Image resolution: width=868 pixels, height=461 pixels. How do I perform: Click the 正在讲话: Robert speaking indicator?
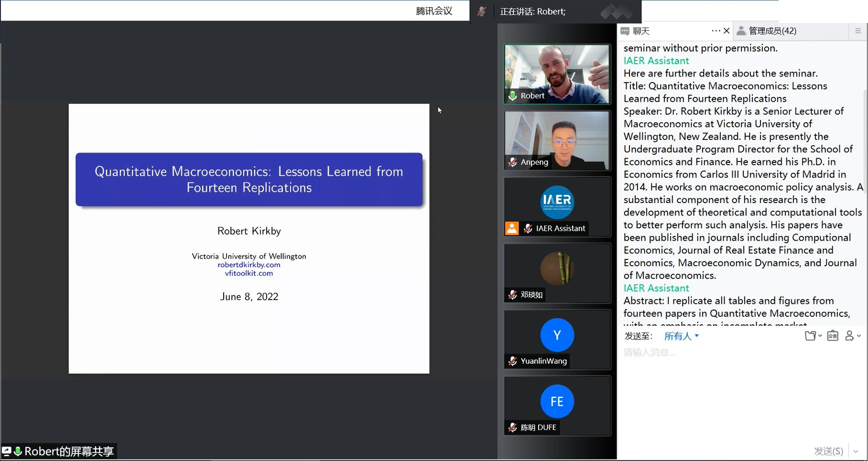pyautogui.click(x=532, y=11)
